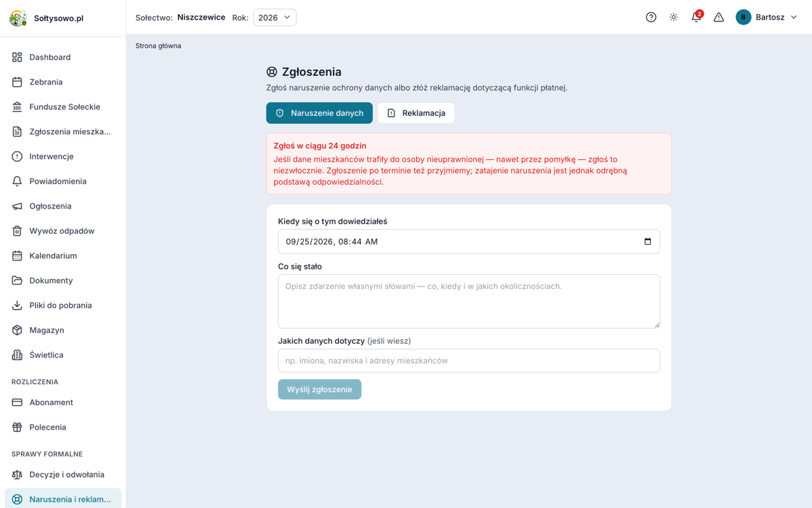Open Zgłoszenia mieszkańców in the sidebar
Viewport: 812px width, 508px height.
[x=63, y=131]
